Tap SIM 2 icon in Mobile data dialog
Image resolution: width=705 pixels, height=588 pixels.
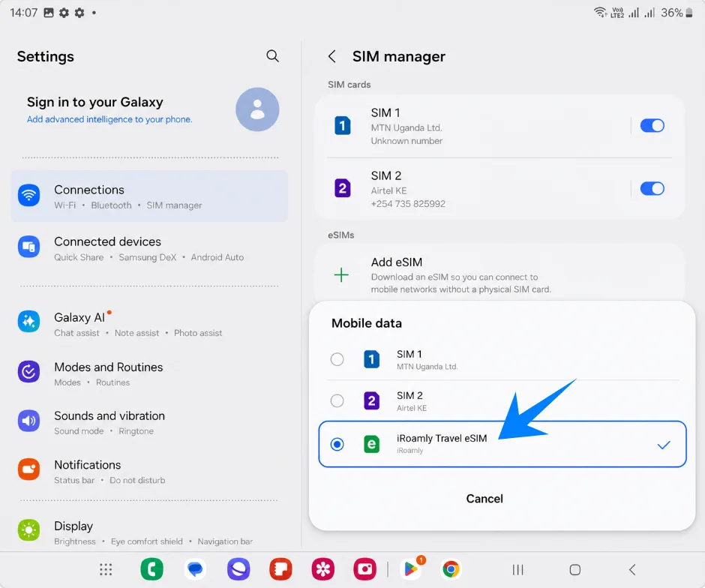coord(371,400)
